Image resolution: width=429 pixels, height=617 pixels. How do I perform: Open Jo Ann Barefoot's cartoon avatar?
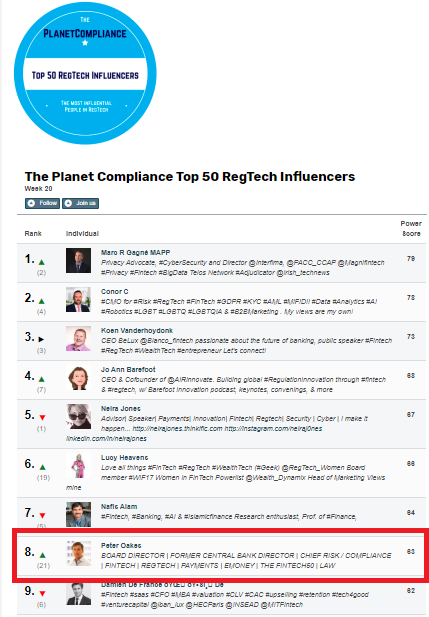click(x=78, y=377)
